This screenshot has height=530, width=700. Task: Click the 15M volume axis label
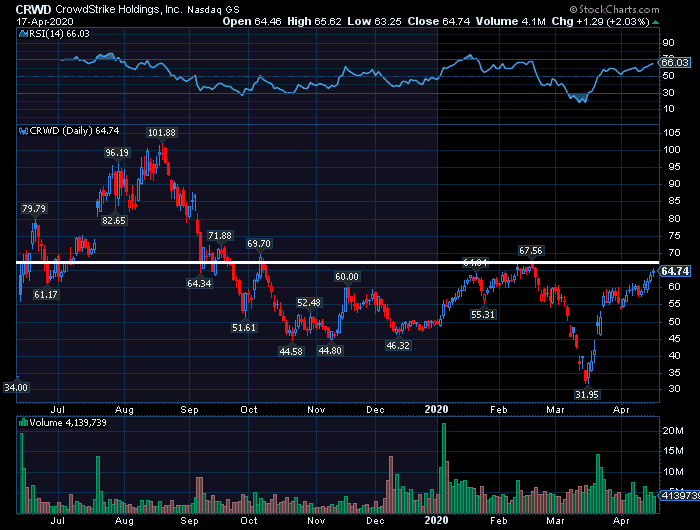(x=673, y=451)
